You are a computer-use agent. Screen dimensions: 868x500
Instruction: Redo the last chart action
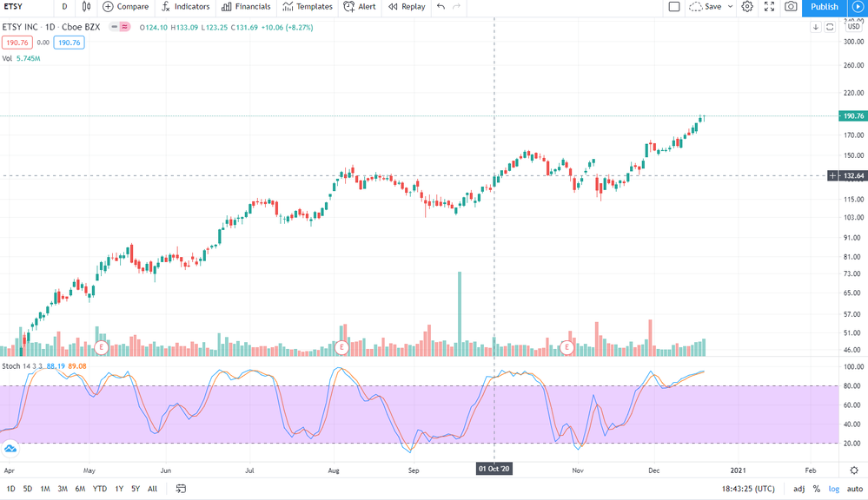(457, 7)
